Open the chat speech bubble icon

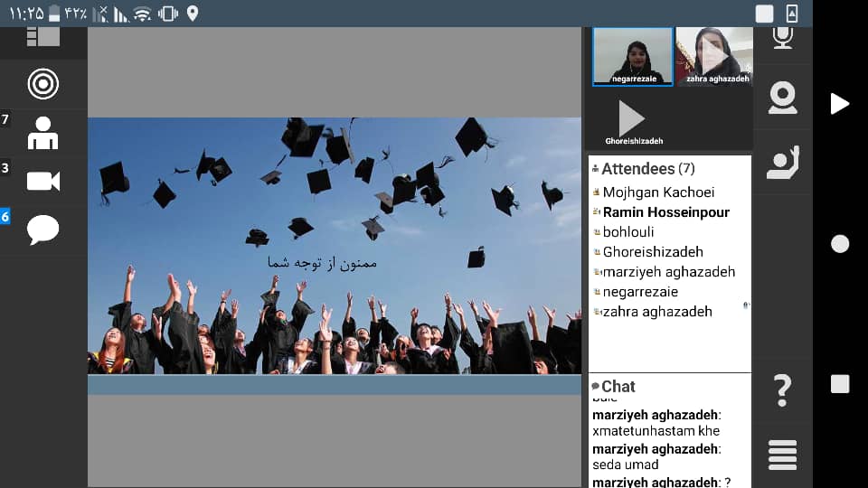42,230
